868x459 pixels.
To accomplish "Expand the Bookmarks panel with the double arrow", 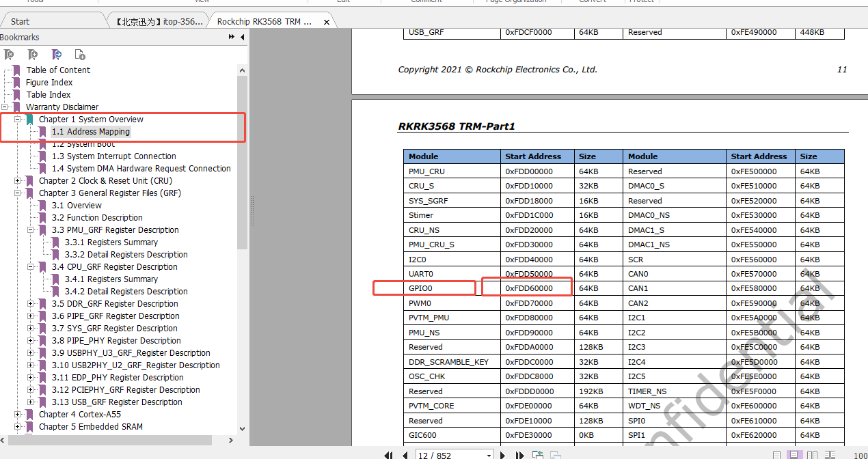I will point(232,38).
